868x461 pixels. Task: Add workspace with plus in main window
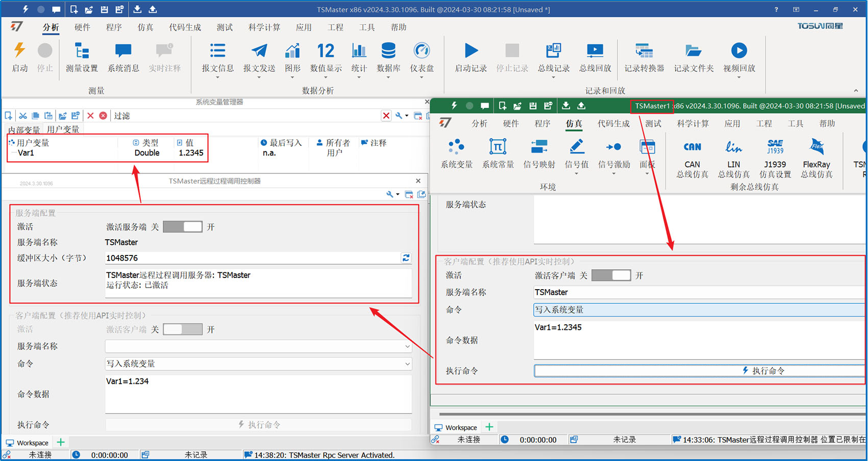[61, 442]
